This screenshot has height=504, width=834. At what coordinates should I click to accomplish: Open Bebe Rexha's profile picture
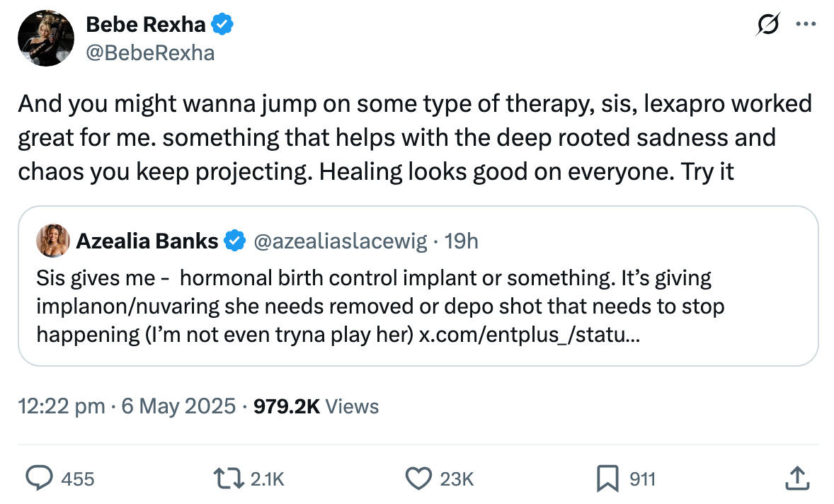[45, 38]
